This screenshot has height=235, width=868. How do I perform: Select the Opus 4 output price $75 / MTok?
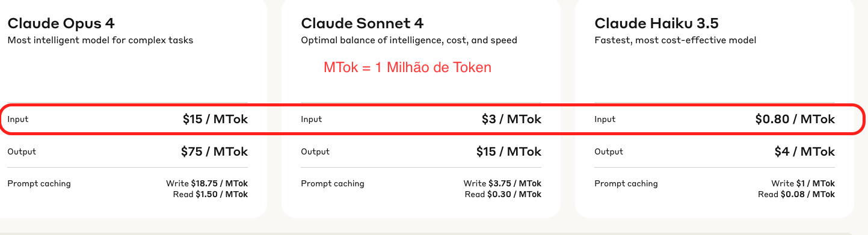click(x=214, y=151)
